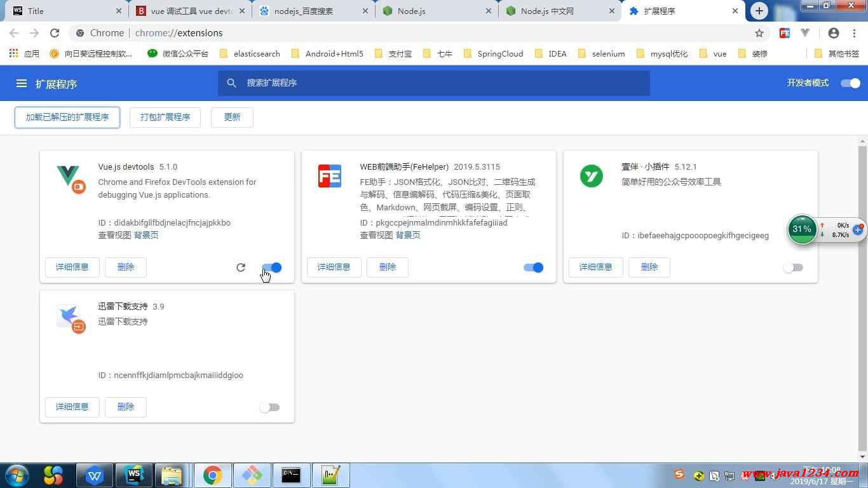Open the Android+Html5 bookmark folder
The image size is (868, 488).
[x=327, y=54]
